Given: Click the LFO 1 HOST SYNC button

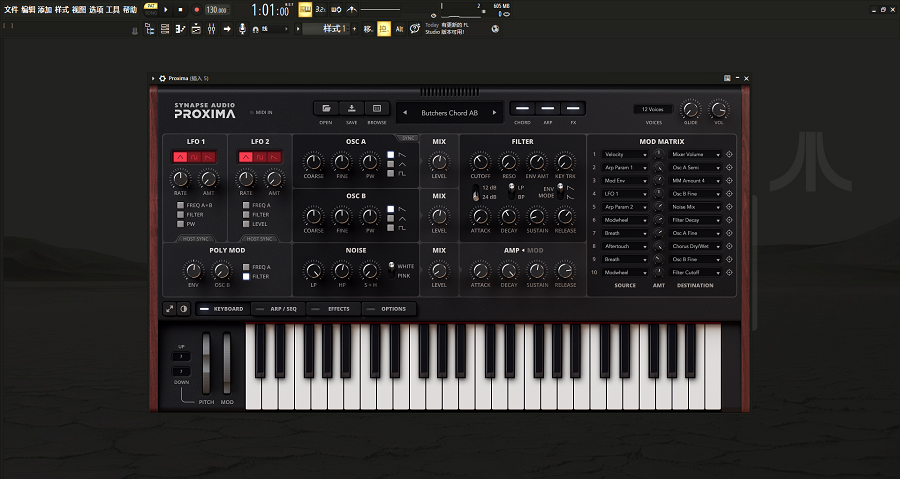Looking at the screenshot, I should [194, 239].
